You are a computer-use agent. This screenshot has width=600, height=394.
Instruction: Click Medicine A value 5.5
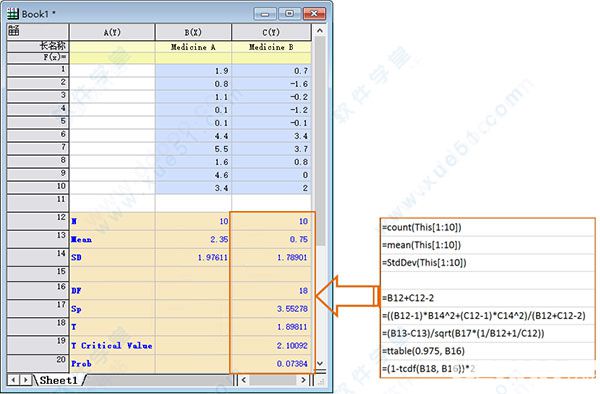coord(193,149)
